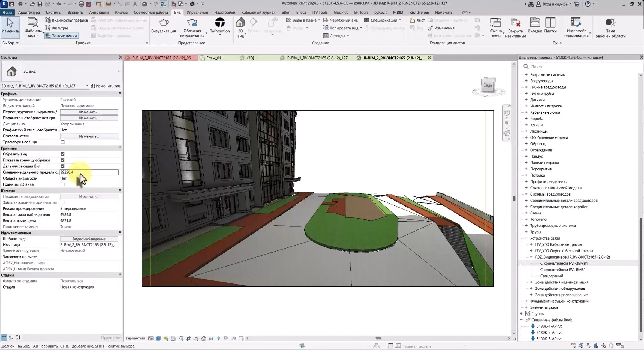Open Облачная визуализация tool

click(x=192, y=26)
